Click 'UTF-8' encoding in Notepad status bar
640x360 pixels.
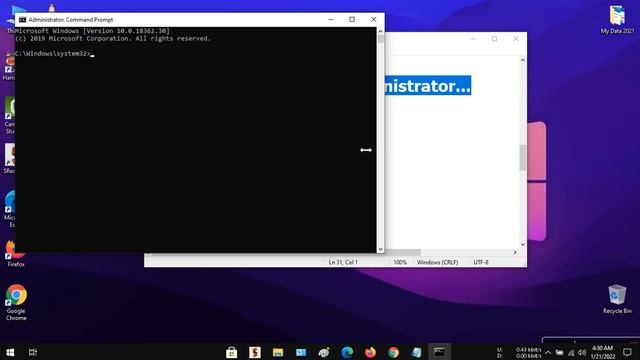coord(481,262)
